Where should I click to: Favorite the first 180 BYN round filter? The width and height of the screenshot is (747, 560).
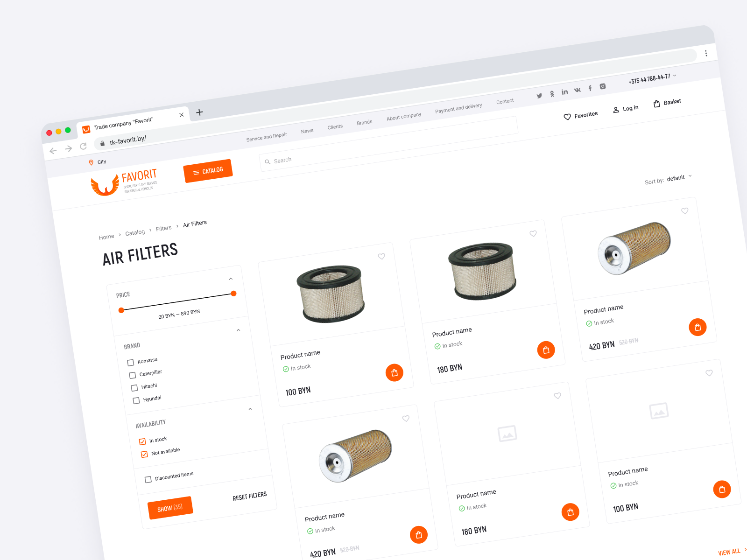[x=533, y=233]
